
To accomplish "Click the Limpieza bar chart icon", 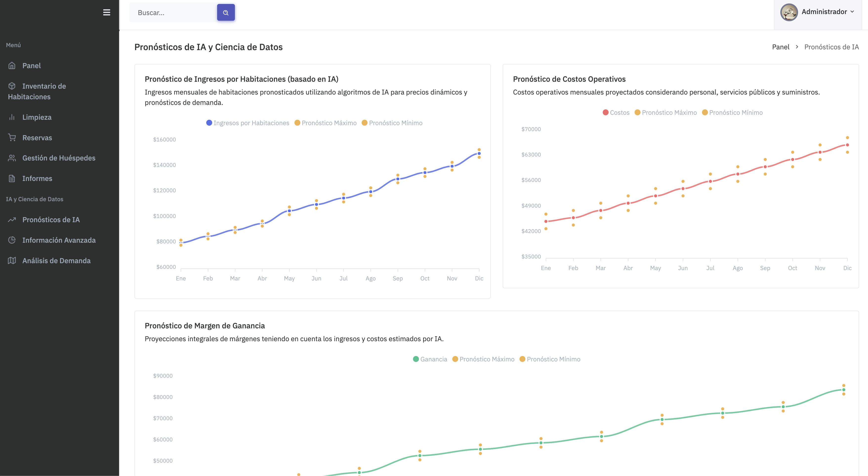I will tap(12, 117).
